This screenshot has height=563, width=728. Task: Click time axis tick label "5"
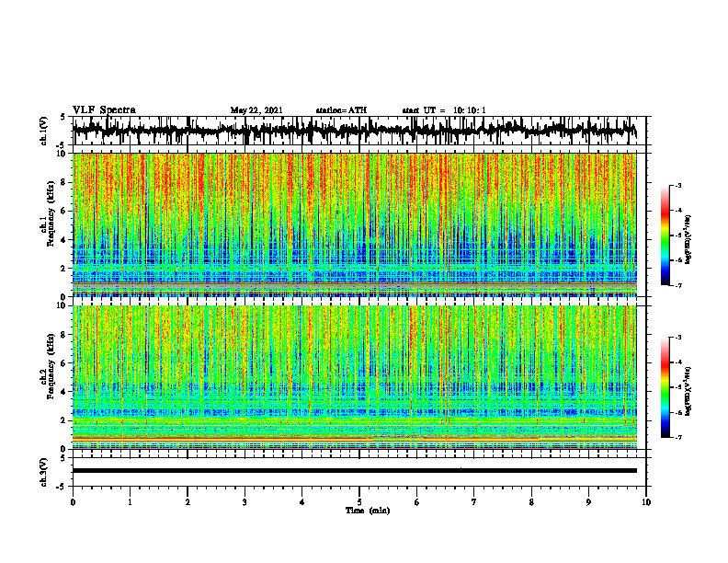359,502
